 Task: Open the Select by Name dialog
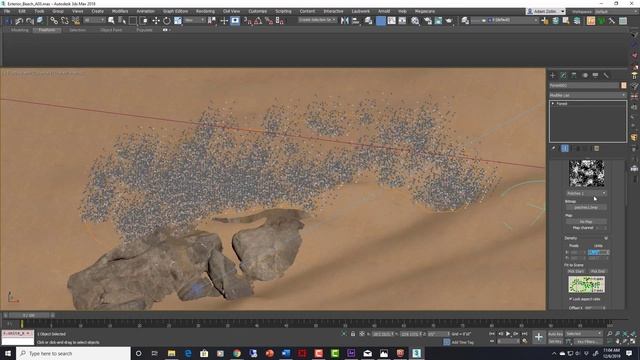click(122, 21)
